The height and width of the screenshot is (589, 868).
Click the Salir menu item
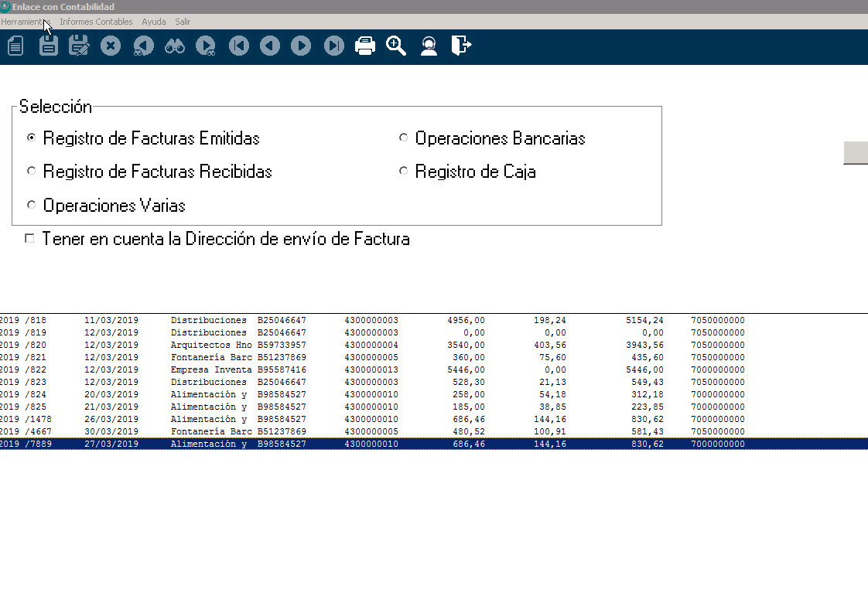pos(183,22)
